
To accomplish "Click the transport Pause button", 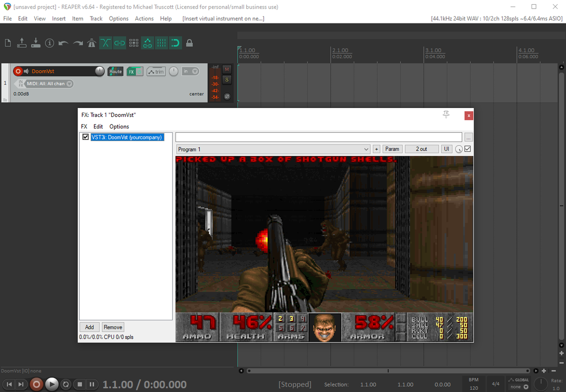I will (x=92, y=384).
